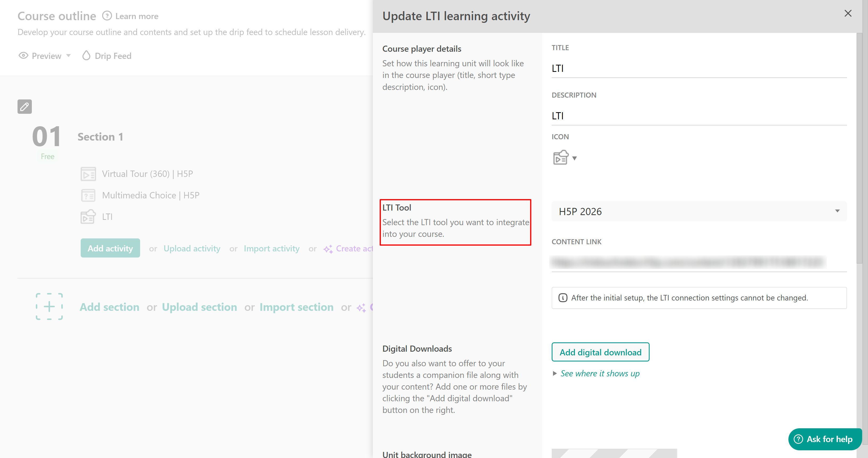Image resolution: width=868 pixels, height=458 pixels.
Task: Click the Multimedia Choice activity icon
Action: click(x=88, y=195)
